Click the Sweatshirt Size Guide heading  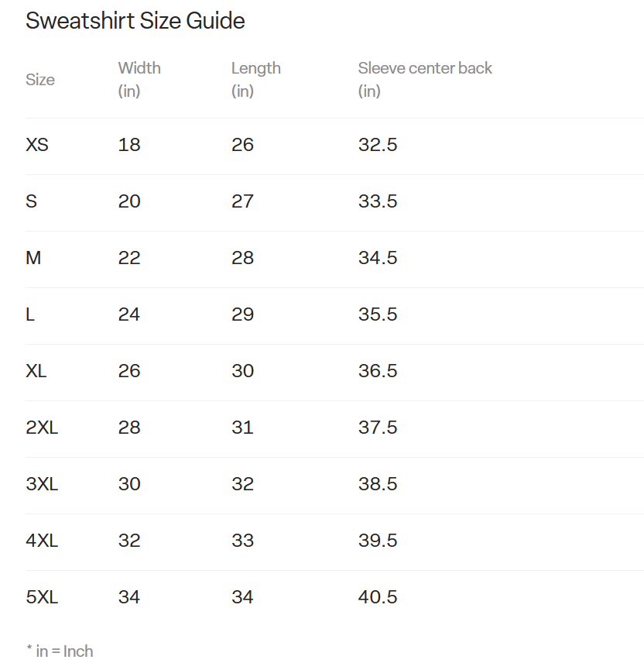(x=135, y=21)
